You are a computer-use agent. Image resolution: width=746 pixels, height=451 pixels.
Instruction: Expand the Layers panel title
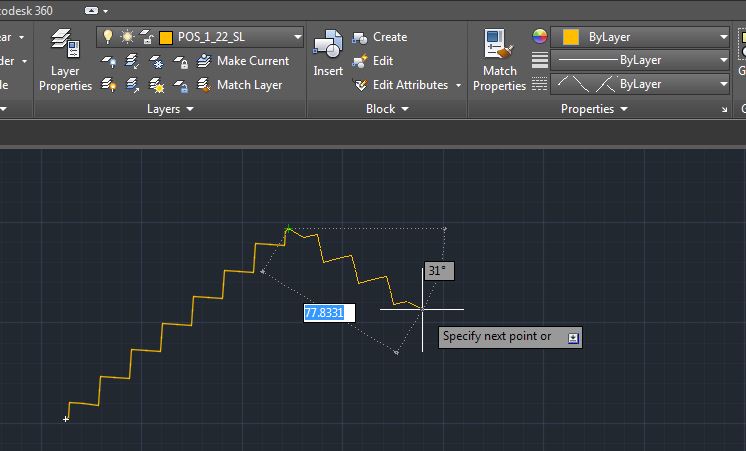[x=170, y=109]
